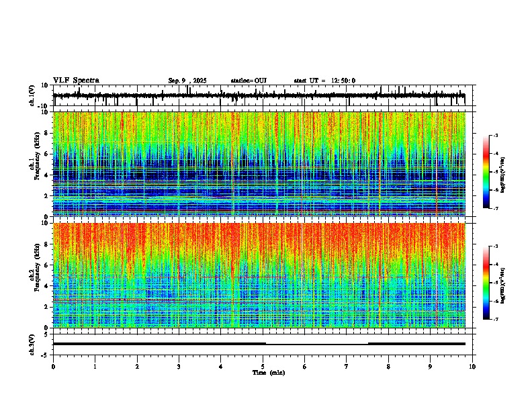Click time axis tick label '1'
Viewport: 532px width, 411px height.
[95, 367]
